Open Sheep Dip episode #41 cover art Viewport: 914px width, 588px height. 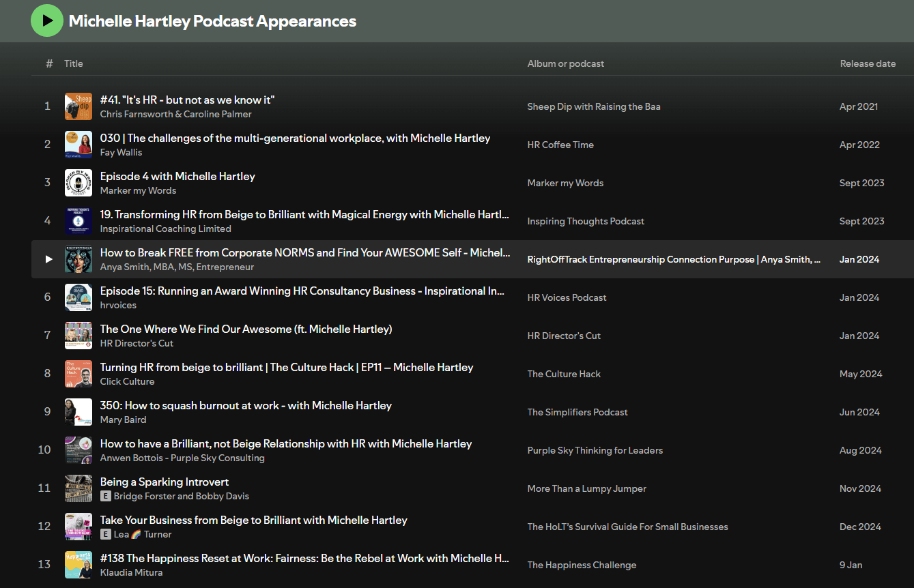point(78,106)
